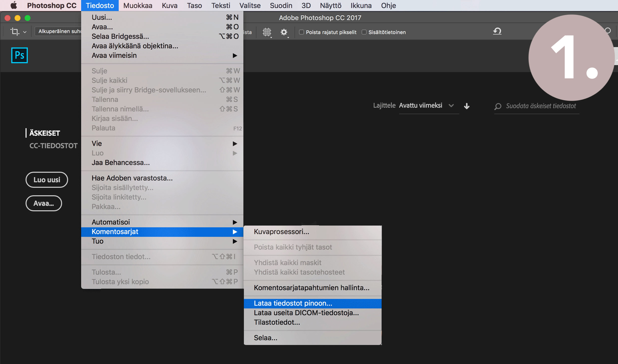The width and height of the screenshot is (618, 364).
Task: Open the crop overlay grid options
Action: click(267, 32)
